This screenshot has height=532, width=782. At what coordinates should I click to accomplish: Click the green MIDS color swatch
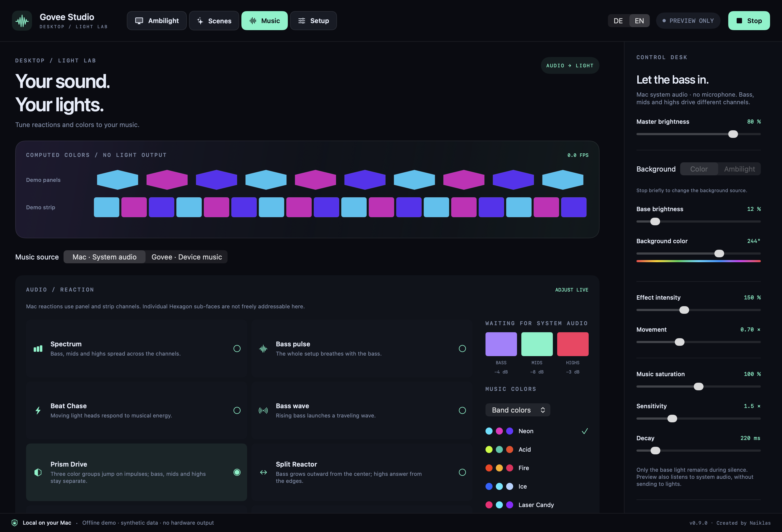tap(537, 344)
